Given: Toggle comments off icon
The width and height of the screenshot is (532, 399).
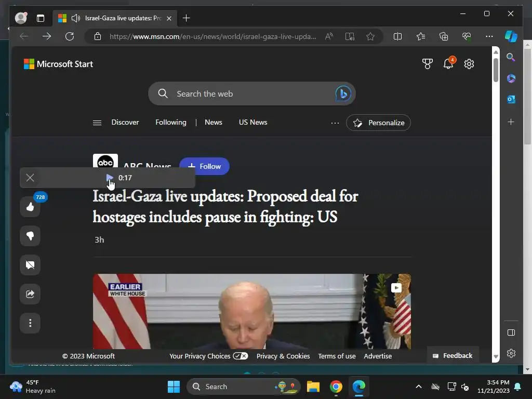Looking at the screenshot, I should pyautogui.click(x=30, y=265).
